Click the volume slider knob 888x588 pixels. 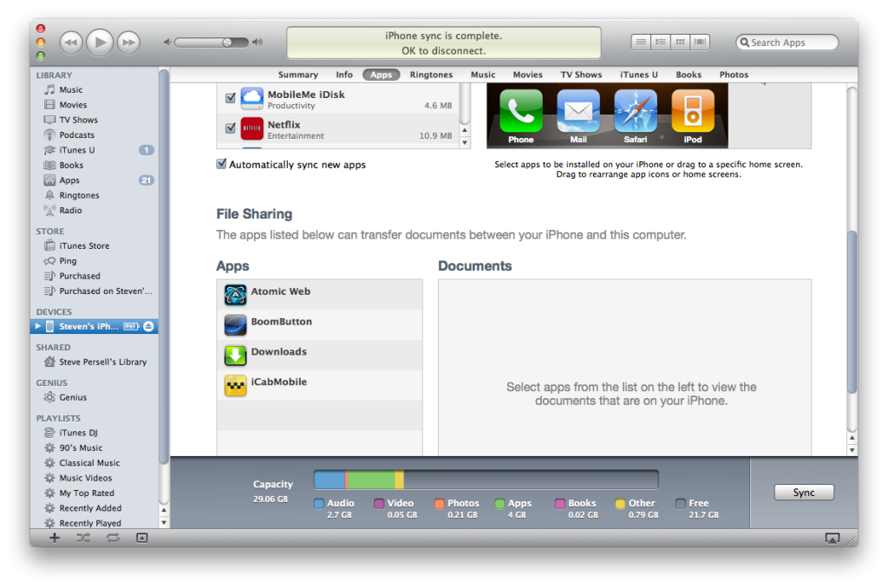click(x=227, y=42)
